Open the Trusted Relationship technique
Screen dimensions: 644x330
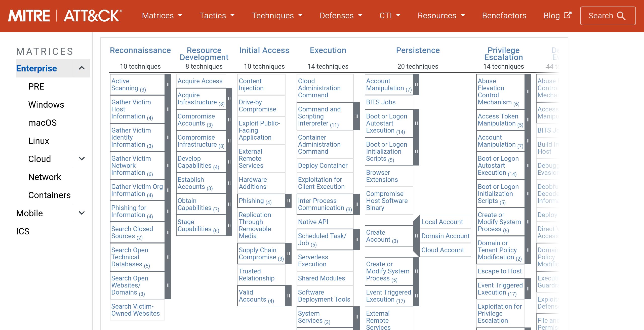pos(257,275)
